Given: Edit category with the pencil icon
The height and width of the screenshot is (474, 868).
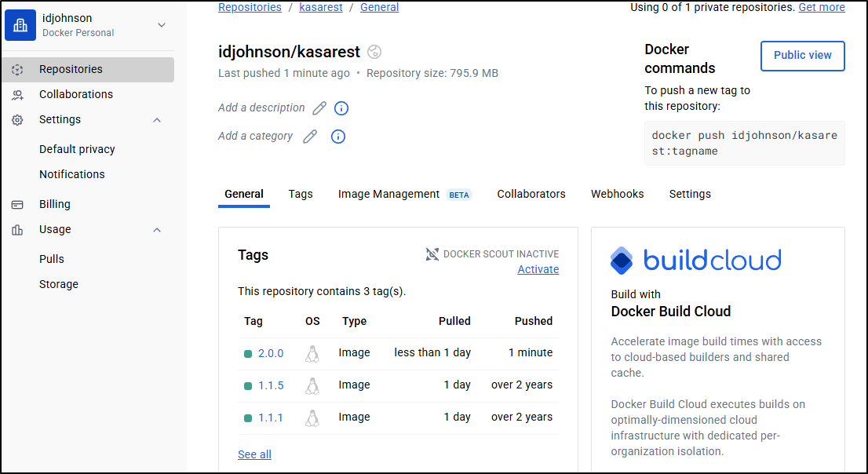Looking at the screenshot, I should point(310,137).
